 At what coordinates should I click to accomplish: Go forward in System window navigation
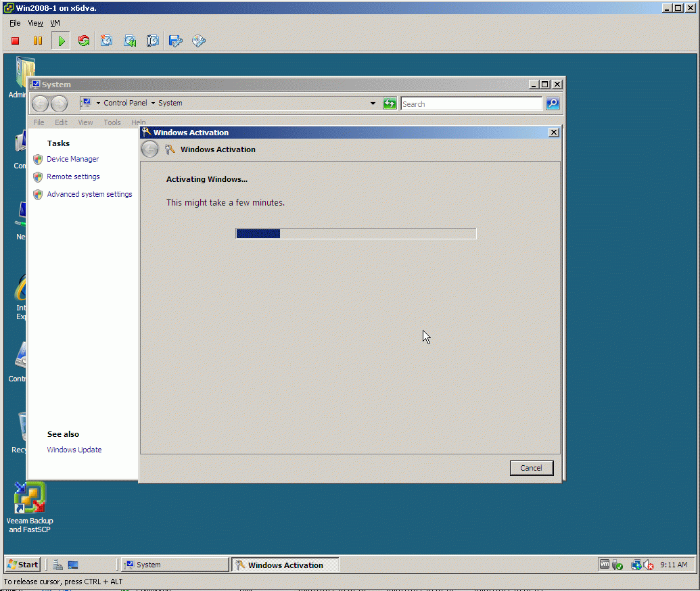click(59, 103)
